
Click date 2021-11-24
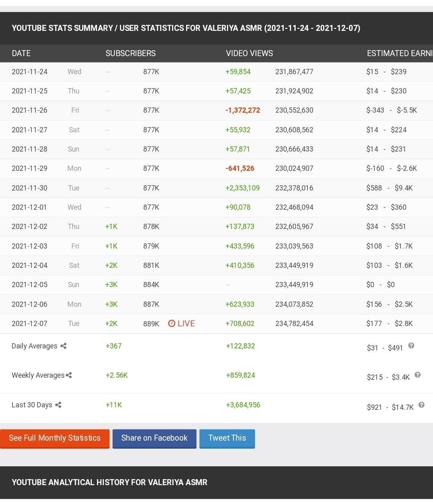click(x=30, y=72)
